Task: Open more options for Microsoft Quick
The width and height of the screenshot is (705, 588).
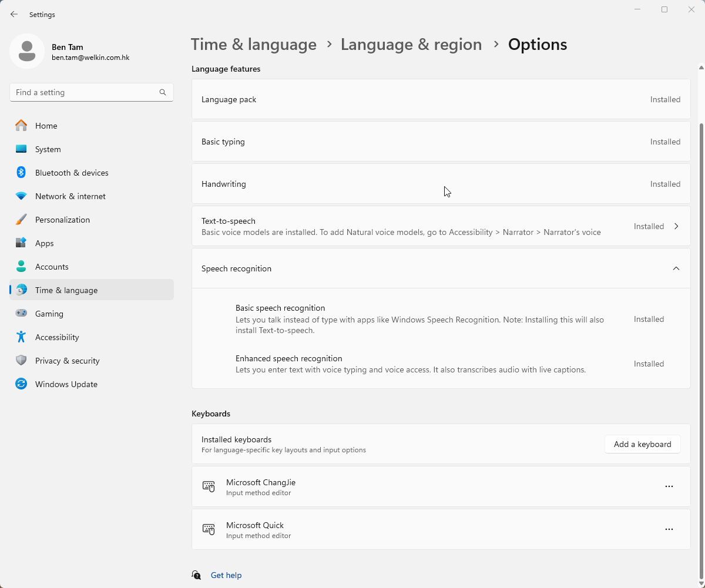Action: point(669,529)
